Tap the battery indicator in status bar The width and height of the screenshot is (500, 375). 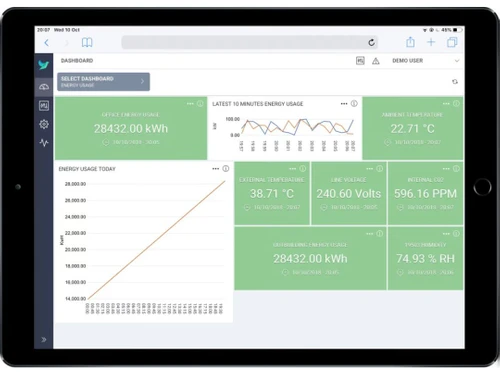click(457, 30)
